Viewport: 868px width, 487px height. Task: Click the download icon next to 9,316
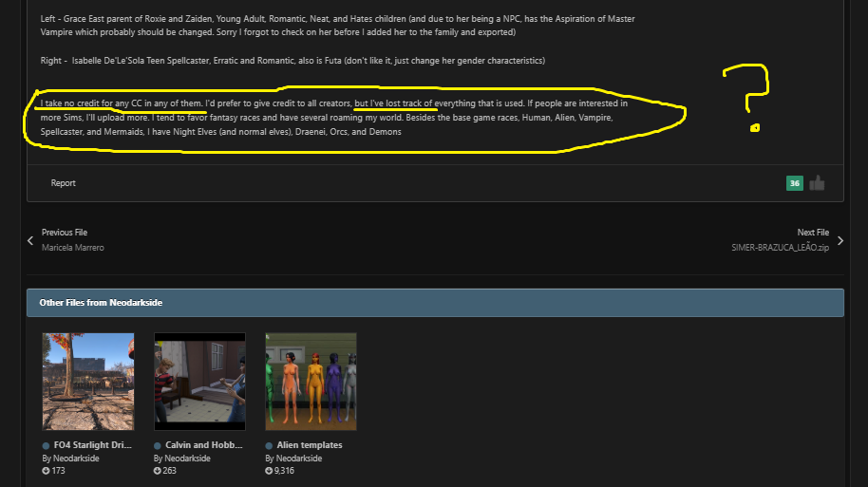pyautogui.click(x=269, y=471)
